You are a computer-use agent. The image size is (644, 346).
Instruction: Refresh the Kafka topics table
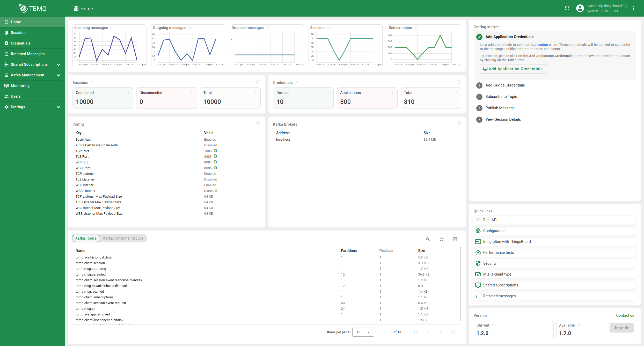point(442,239)
